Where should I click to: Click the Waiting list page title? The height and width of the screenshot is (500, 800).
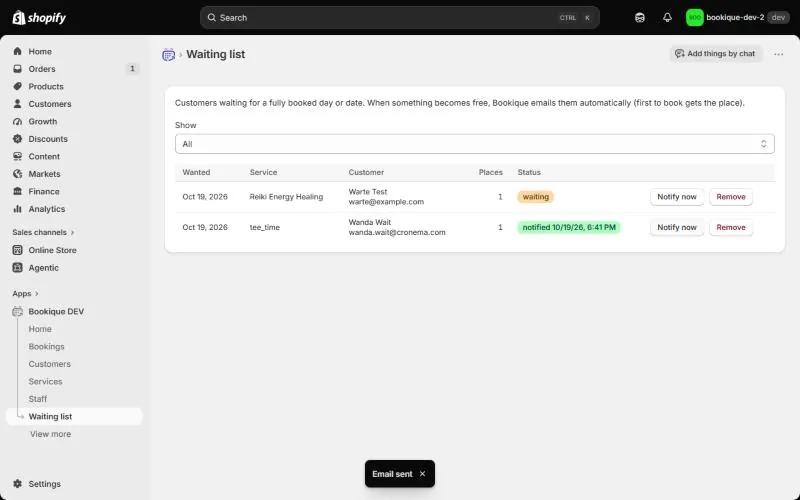coord(215,54)
